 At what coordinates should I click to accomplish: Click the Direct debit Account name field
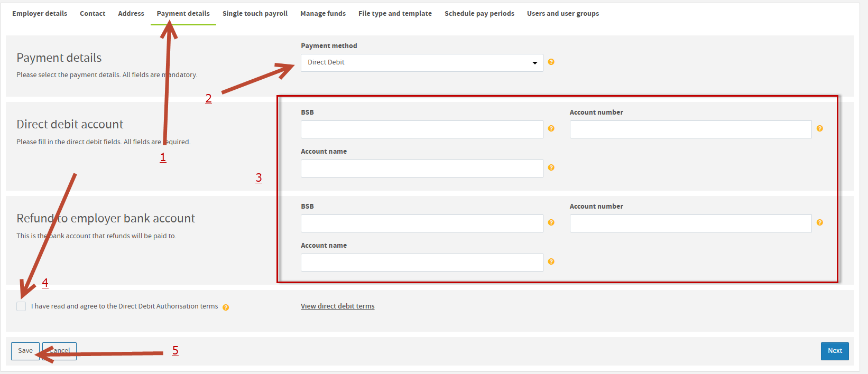(x=421, y=169)
